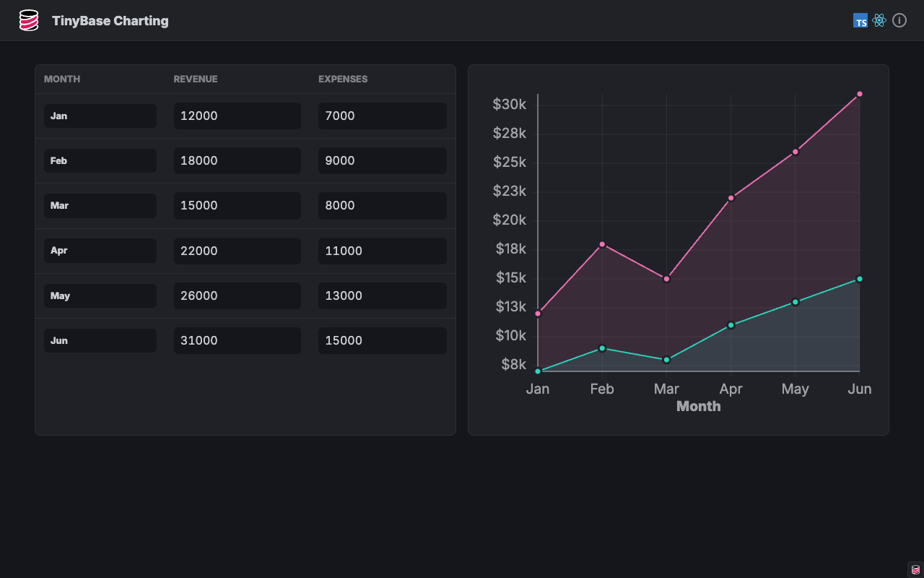Click the pink revenue point for Mar
This screenshot has height=578, width=924.
tap(666, 279)
